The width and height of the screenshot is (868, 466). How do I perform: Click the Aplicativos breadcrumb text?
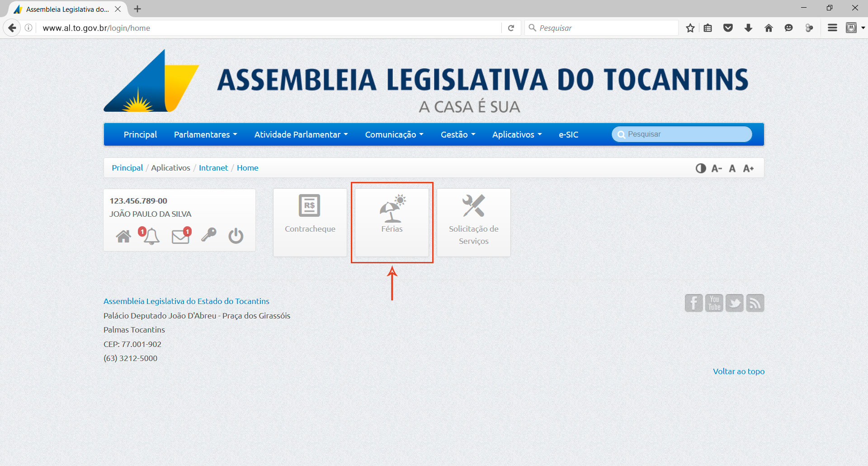[170, 168]
